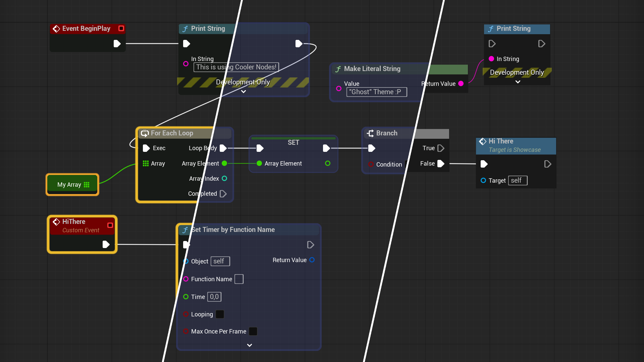Click the Branch False exec pin
Image resolution: width=644 pixels, height=362 pixels.
click(441, 164)
